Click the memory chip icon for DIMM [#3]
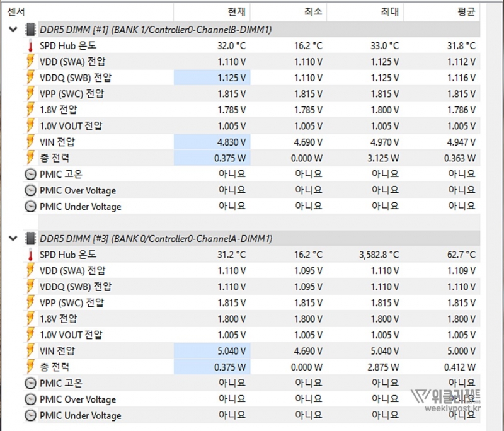Screen dimensions: 504x431 30,239
